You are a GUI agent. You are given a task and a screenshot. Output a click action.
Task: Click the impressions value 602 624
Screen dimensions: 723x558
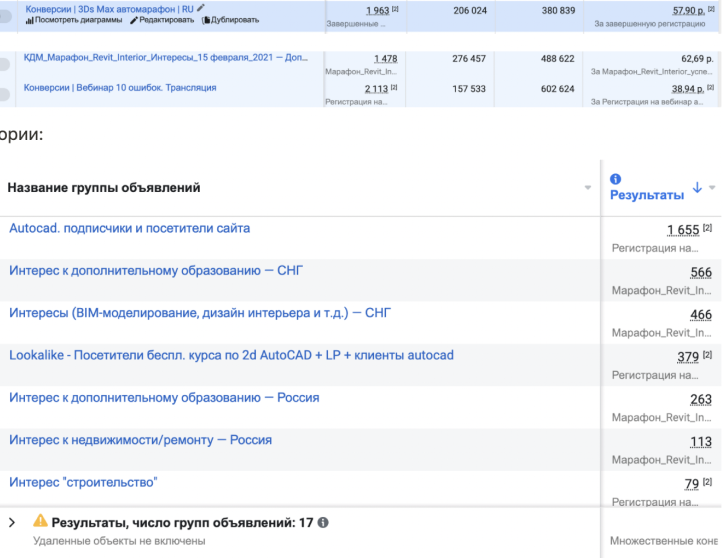(x=557, y=89)
